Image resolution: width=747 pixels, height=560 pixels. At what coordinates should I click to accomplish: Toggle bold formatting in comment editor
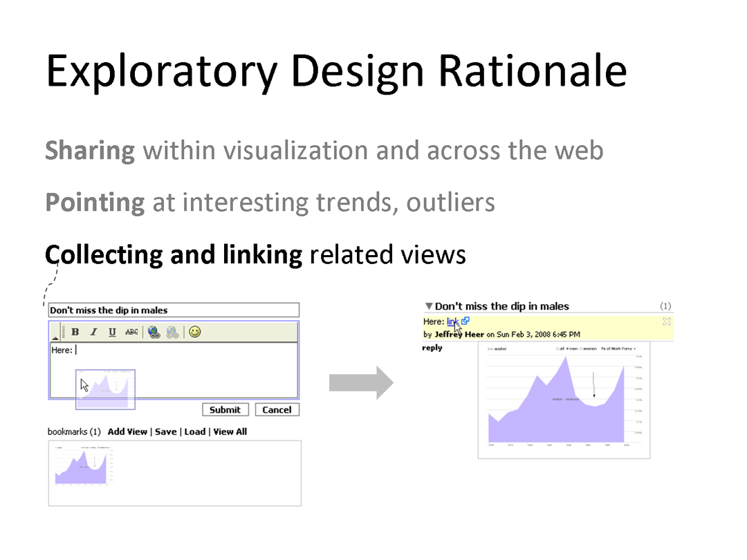pos(75,333)
